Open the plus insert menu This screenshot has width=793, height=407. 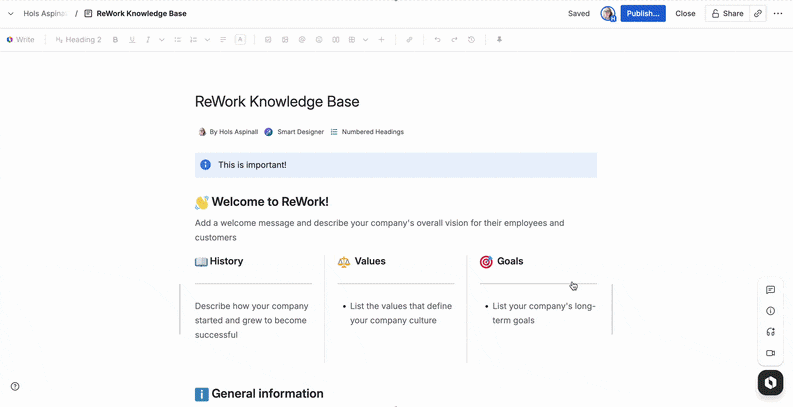(x=381, y=39)
